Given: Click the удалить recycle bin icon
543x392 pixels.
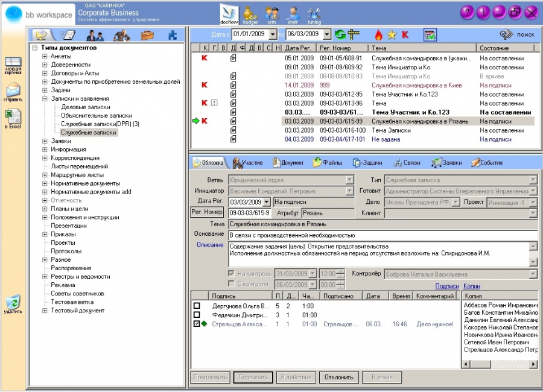Looking at the screenshot, I should (13, 304).
